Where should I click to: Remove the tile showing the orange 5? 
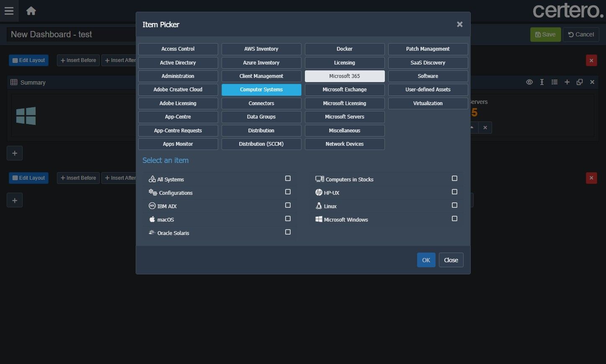pyautogui.click(x=485, y=128)
